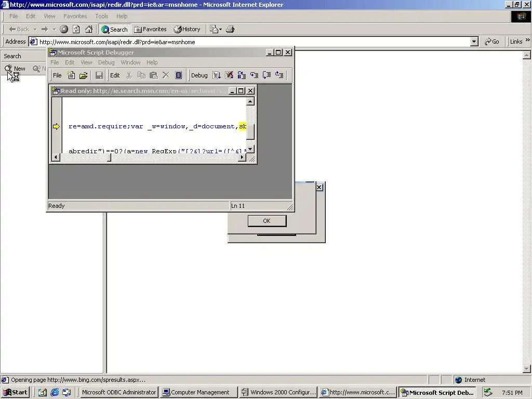Click IE page scroll down arrow
The image size is (532, 399).
pos(527,369)
